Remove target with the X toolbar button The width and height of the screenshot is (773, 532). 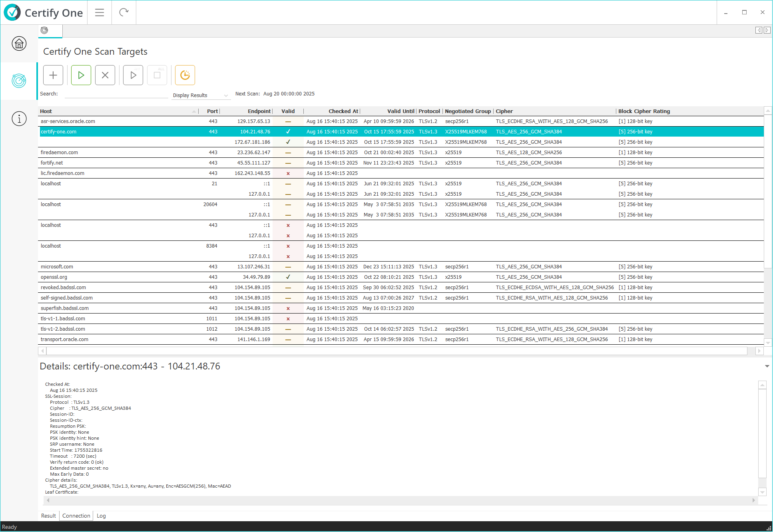(105, 75)
